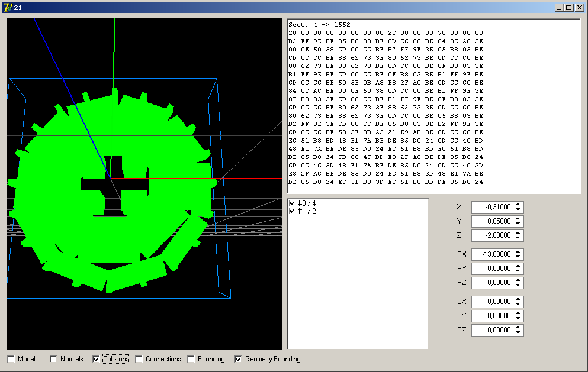Uncheck the Geometry Bounding checkbox
This screenshot has width=588, height=372.
coord(238,359)
